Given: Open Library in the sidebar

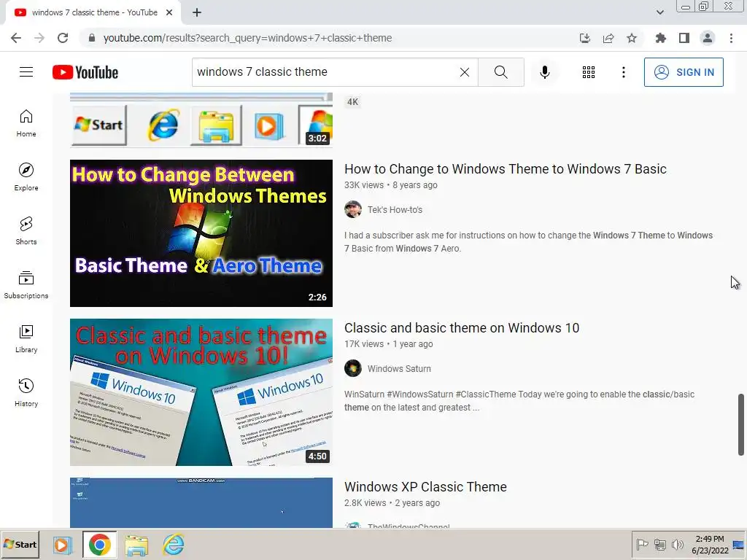Looking at the screenshot, I should (x=26, y=338).
